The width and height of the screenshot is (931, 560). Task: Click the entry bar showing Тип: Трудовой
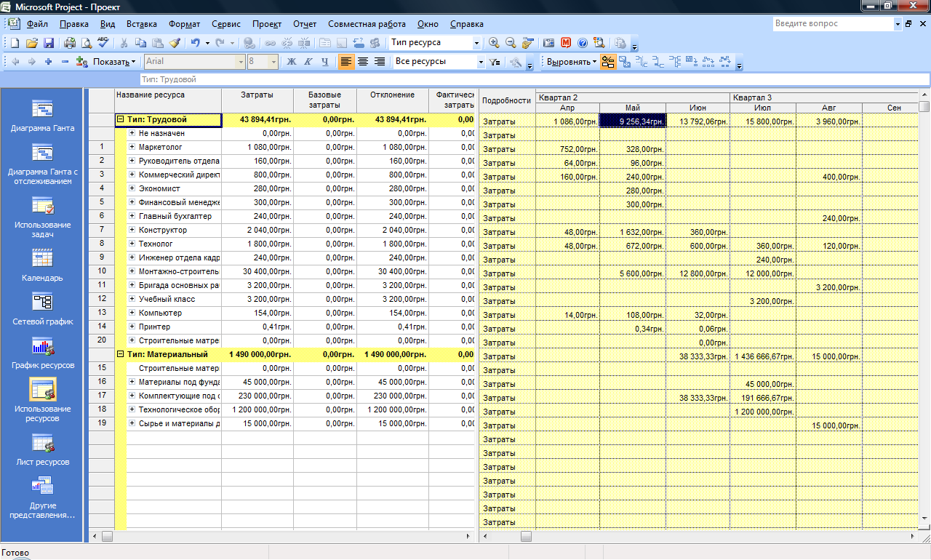535,79
